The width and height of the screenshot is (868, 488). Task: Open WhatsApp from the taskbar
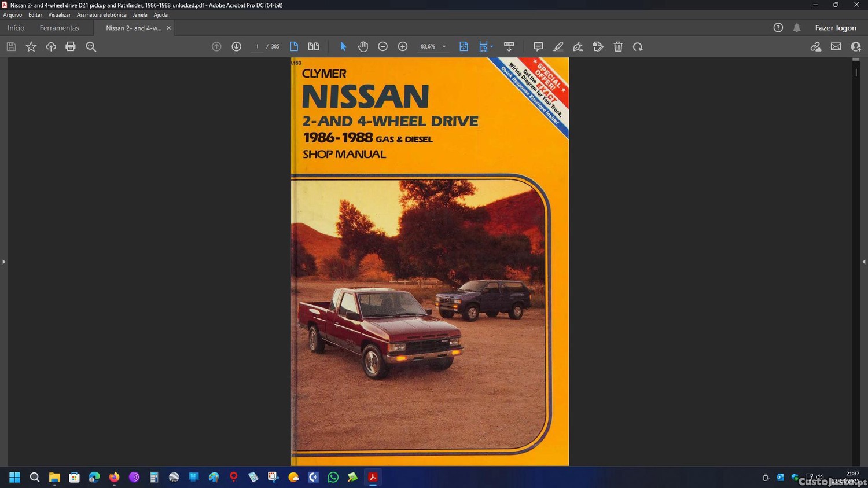[x=333, y=478]
